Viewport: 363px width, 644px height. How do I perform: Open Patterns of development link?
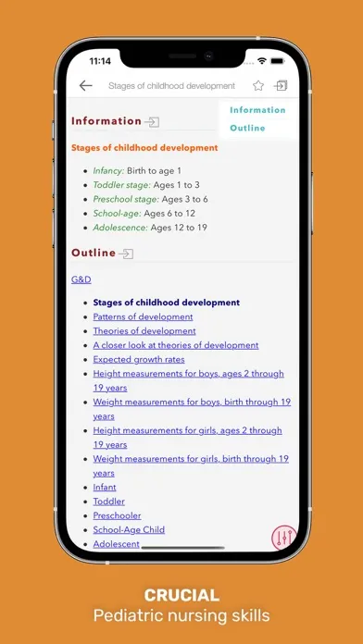pos(143,316)
